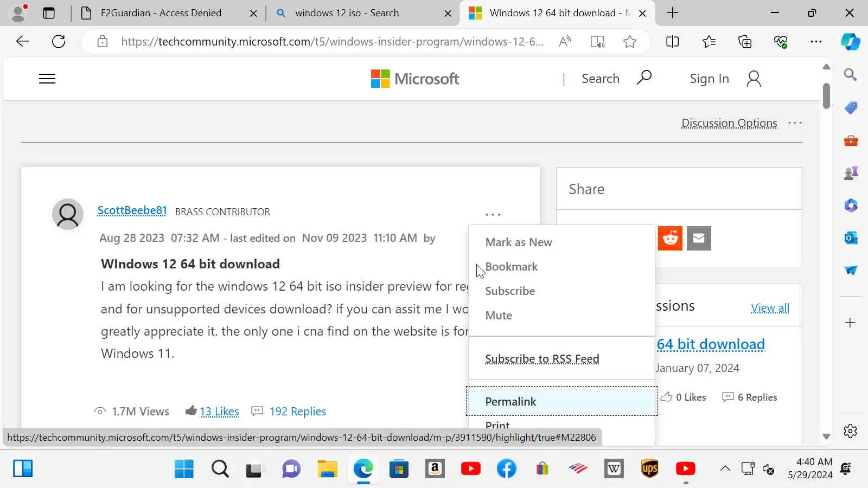
Task: Select Permalink from the context menu
Action: [x=510, y=401]
